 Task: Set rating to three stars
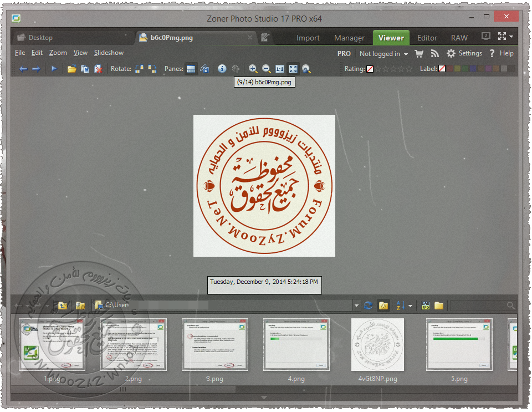click(x=393, y=69)
